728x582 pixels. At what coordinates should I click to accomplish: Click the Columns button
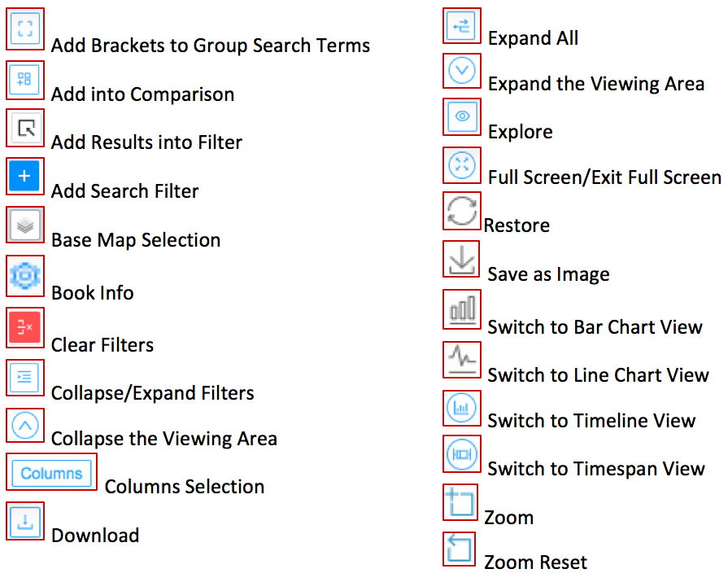[x=51, y=473]
